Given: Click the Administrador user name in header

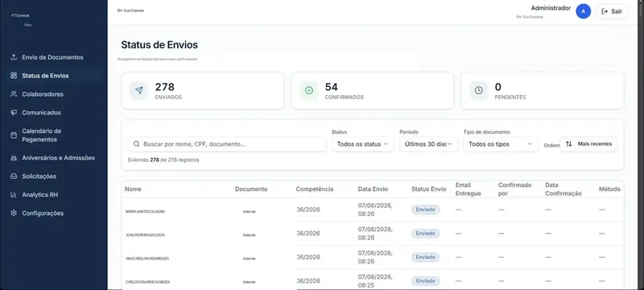Looking at the screenshot, I should 551,8.
